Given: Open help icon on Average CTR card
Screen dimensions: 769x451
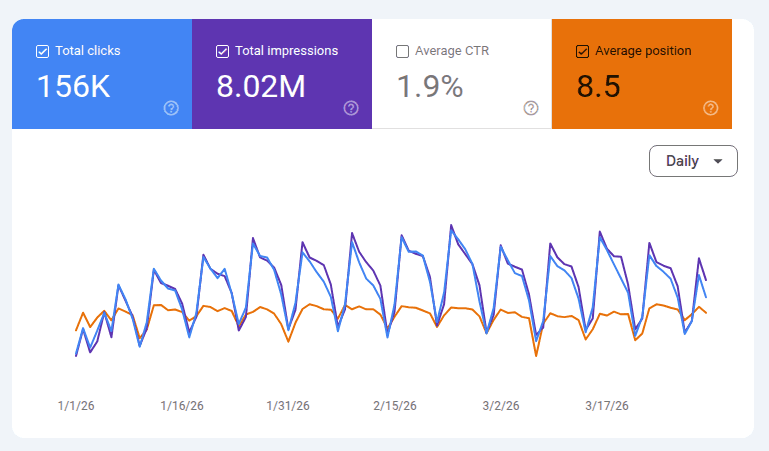Looking at the screenshot, I should click(x=531, y=108).
